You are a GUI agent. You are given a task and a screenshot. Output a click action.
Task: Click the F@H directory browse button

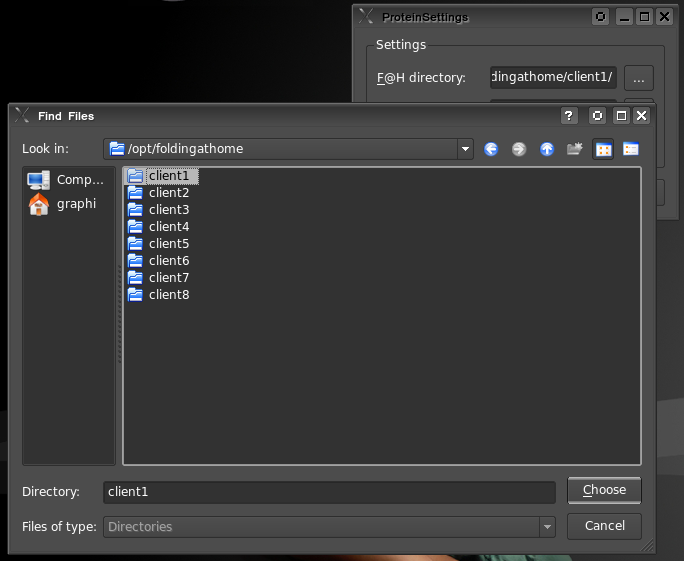(x=639, y=77)
